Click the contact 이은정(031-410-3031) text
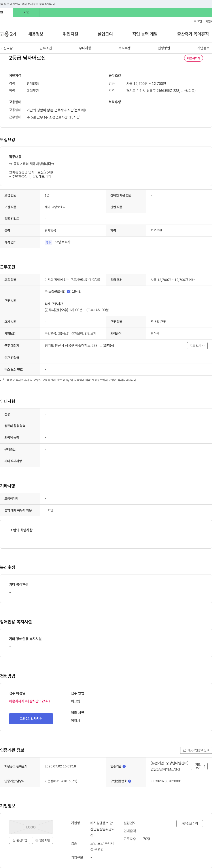 [x=61, y=781]
